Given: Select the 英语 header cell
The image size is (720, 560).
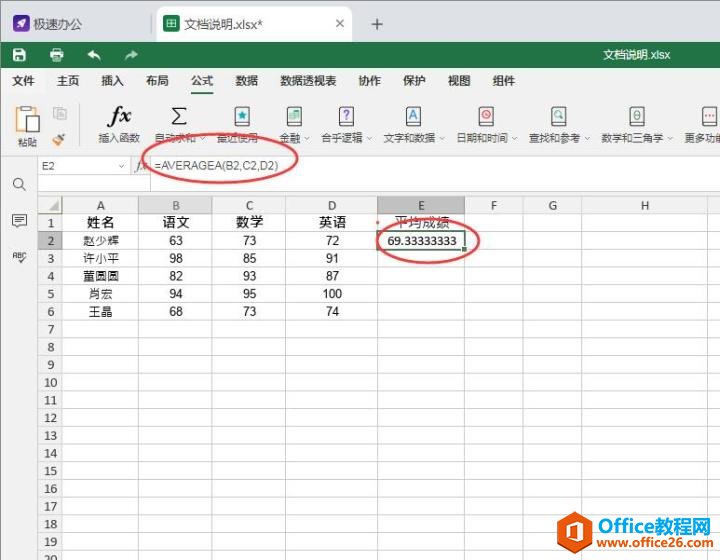Looking at the screenshot, I should pos(332,223).
